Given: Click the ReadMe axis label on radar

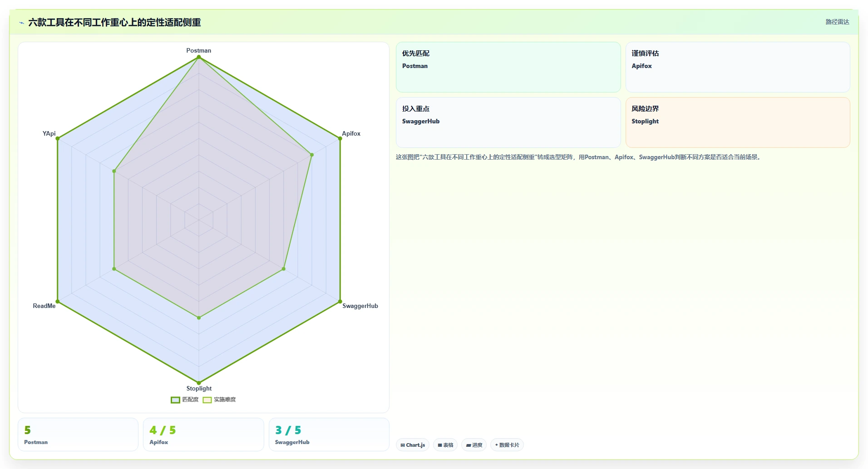Looking at the screenshot, I should tap(44, 306).
